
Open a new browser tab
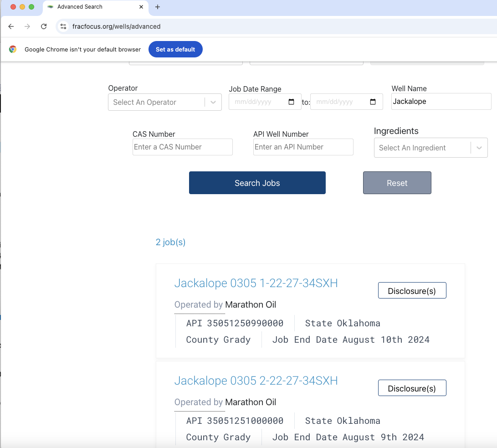pos(158,7)
